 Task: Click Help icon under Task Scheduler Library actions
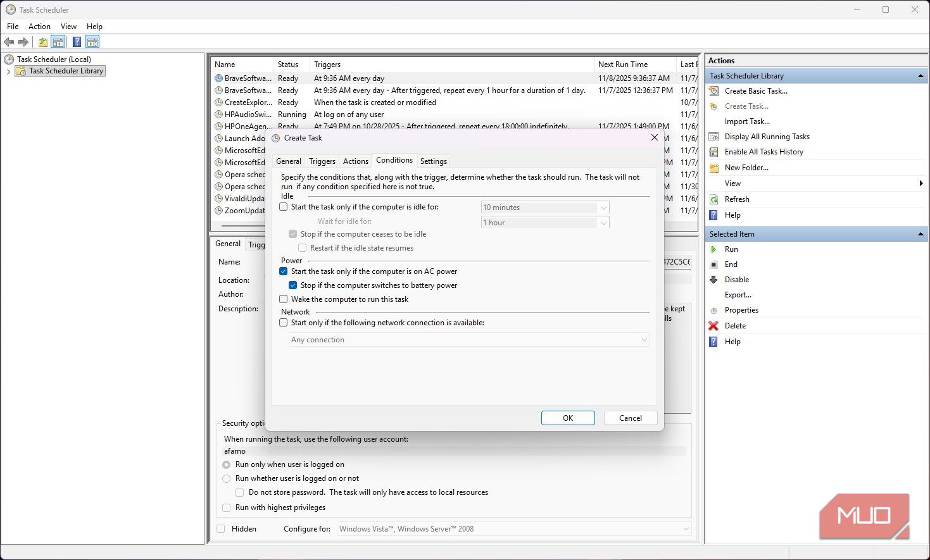713,215
